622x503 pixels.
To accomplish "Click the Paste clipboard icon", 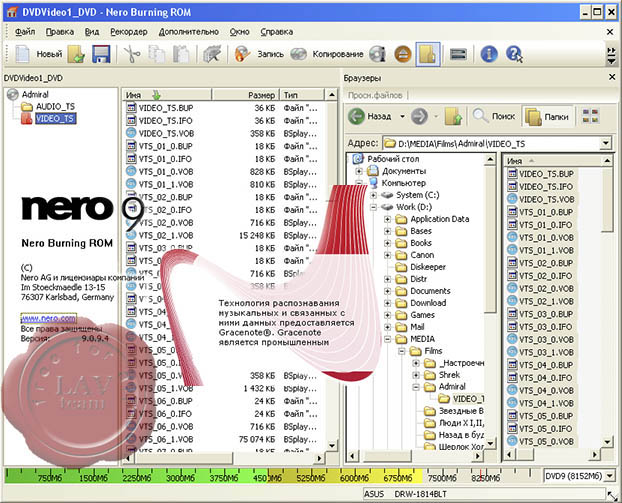I will (181, 54).
